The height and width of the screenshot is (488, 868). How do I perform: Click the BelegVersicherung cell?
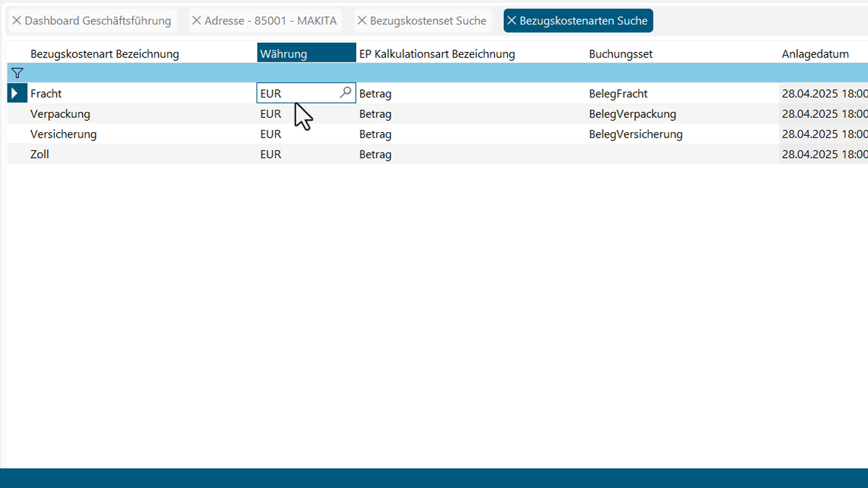635,134
